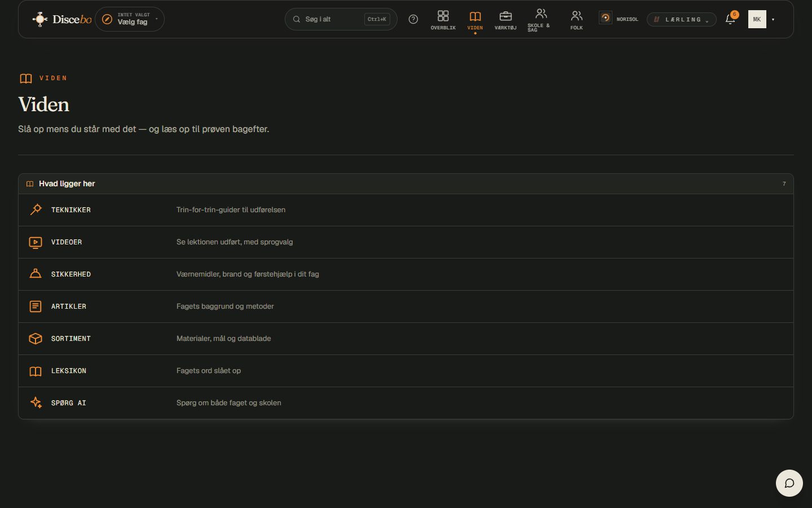Expand the user menu arrow
Viewport: 812px width, 508px height.
coord(773,20)
